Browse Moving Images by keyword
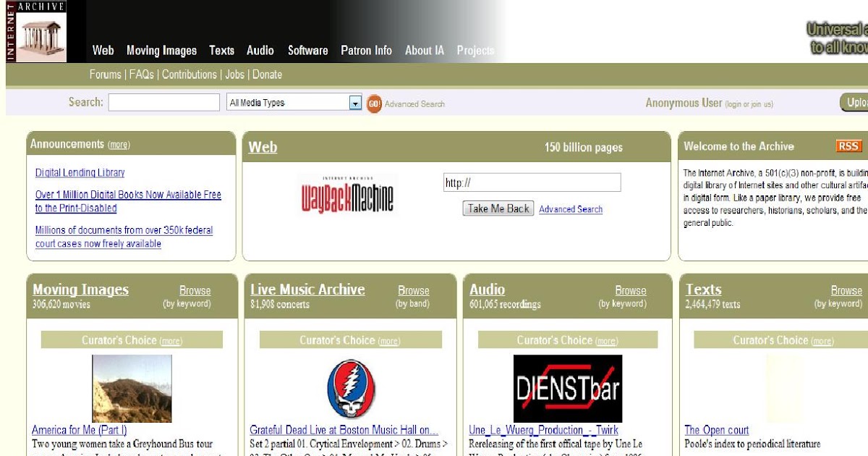 [x=195, y=291]
